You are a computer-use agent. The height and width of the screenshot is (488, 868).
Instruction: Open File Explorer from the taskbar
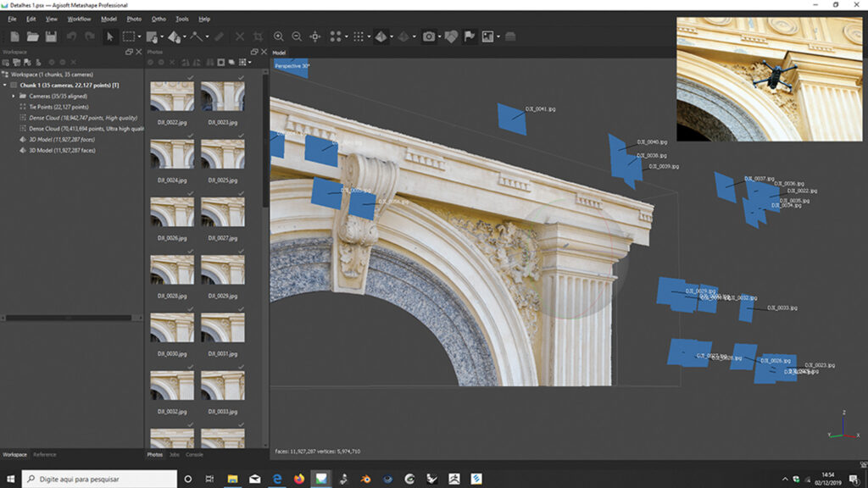pos(232,479)
